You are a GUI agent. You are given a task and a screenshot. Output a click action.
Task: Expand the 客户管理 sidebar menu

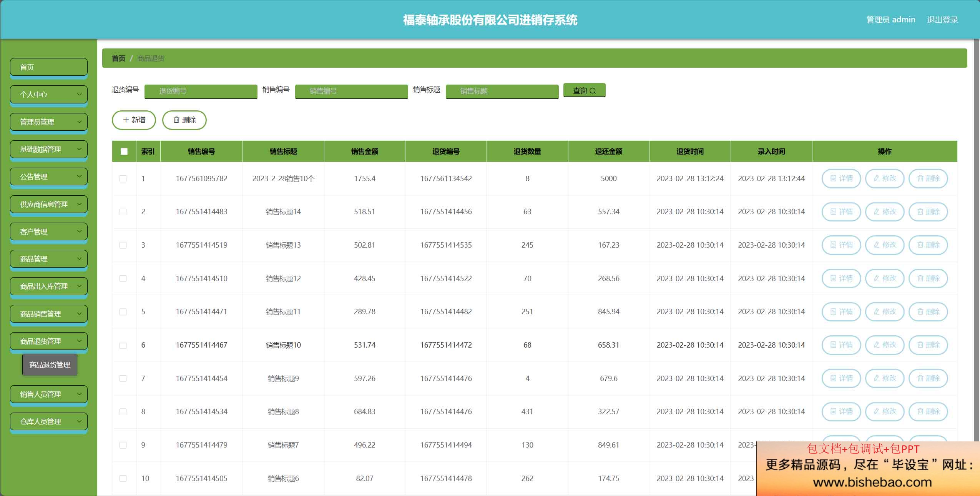(49, 231)
